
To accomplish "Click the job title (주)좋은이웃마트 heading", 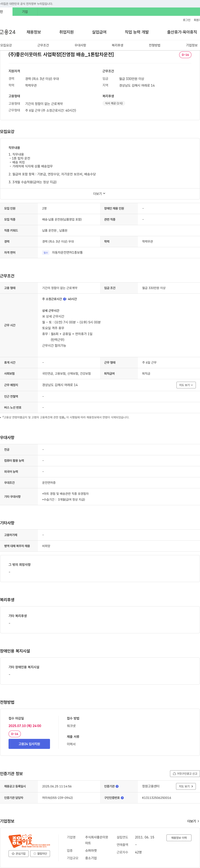I will pos(61,55).
